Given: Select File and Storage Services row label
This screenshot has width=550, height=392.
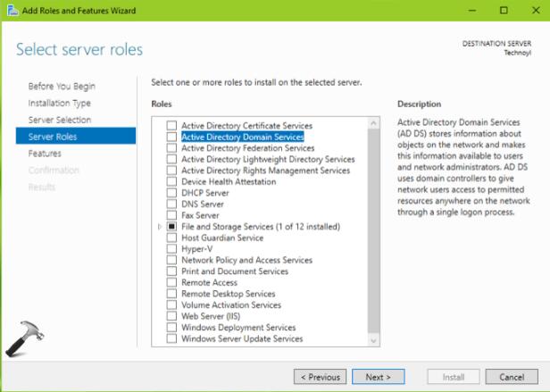Looking at the screenshot, I should pos(261,227).
